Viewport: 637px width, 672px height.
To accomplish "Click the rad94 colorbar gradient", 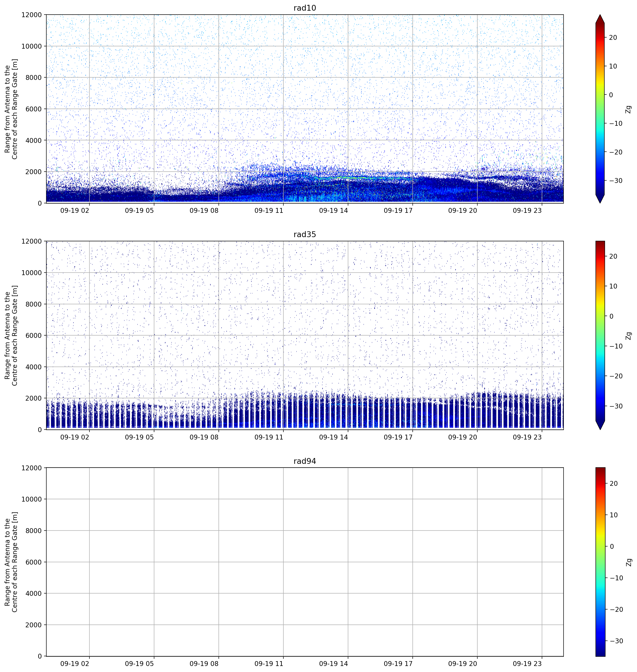I will 600,562.
